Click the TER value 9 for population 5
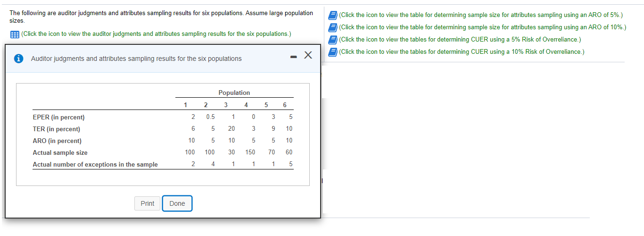This screenshot has width=644, height=236. pyautogui.click(x=273, y=128)
